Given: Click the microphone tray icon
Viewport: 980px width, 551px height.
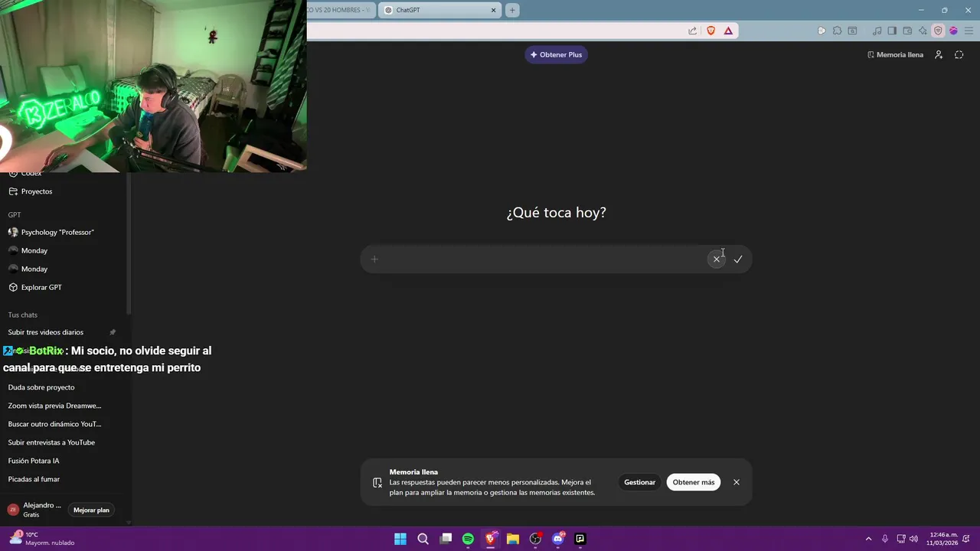Looking at the screenshot, I should pos(885,539).
